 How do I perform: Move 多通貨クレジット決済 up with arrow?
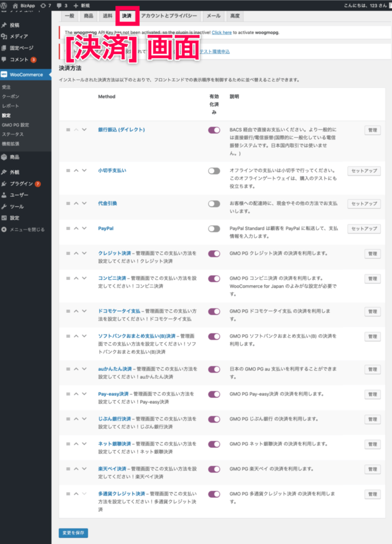pyautogui.click(x=76, y=494)
